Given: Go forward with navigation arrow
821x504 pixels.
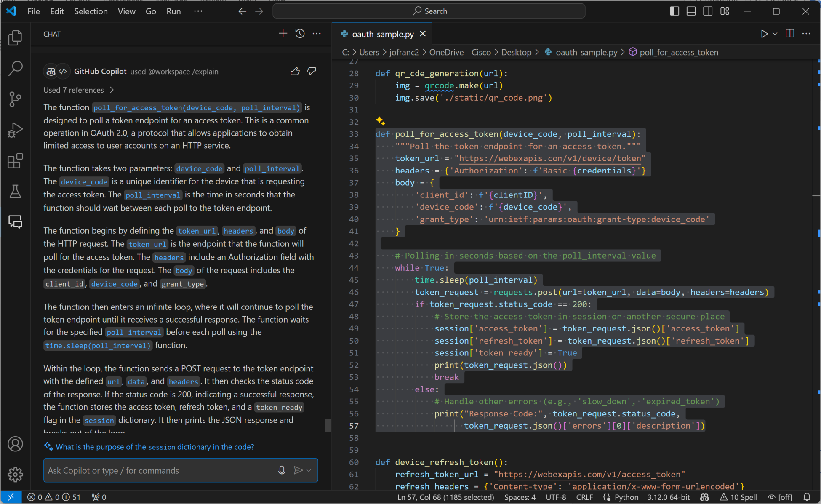Looking at the screenshot, I should tap(259, 11).
